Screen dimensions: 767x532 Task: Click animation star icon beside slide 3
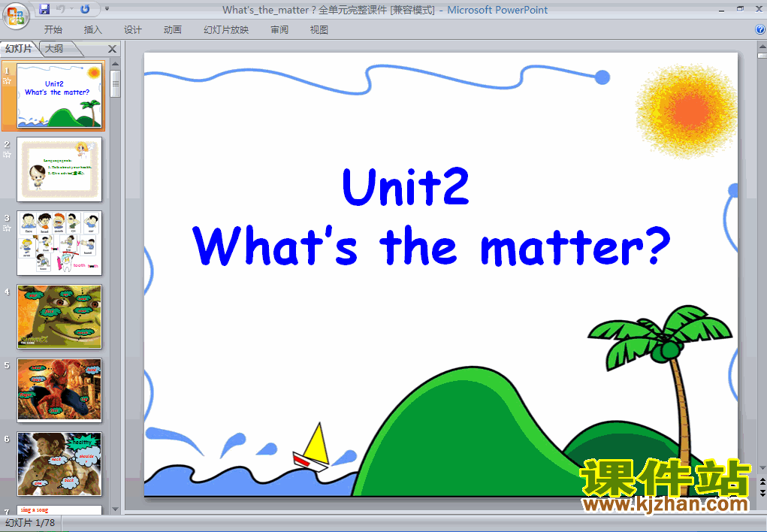8,228
